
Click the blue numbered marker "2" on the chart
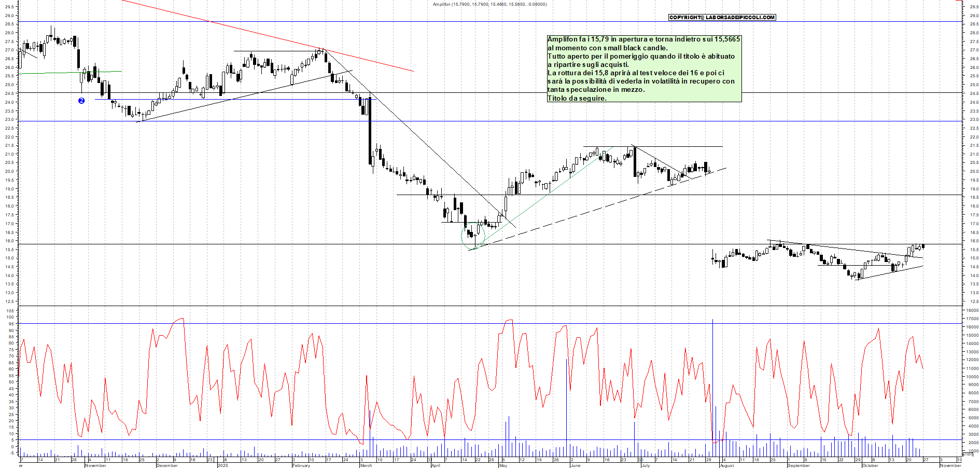(81, 101)
